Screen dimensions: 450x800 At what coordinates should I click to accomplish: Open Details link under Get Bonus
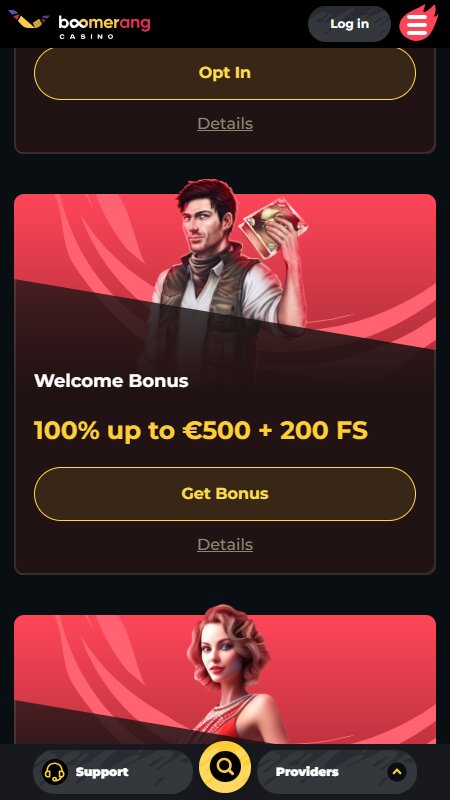click(x=225, y=544)
